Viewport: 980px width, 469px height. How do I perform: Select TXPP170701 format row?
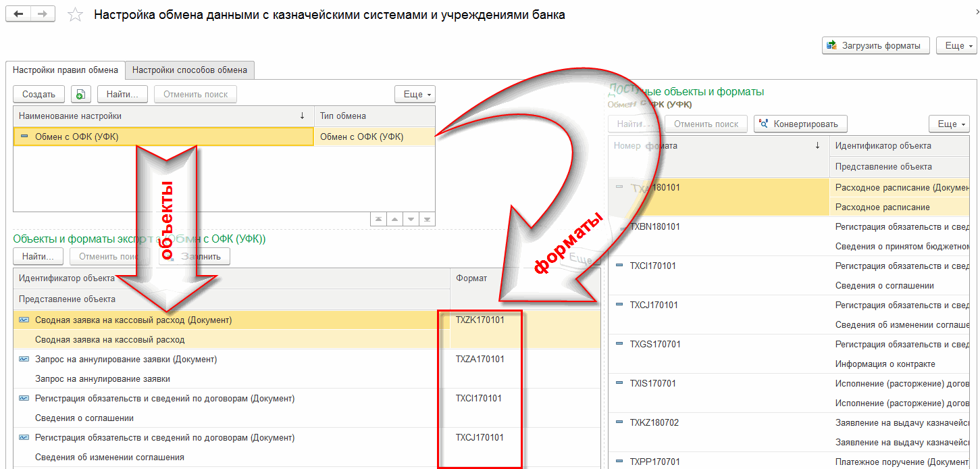point(655,462)
